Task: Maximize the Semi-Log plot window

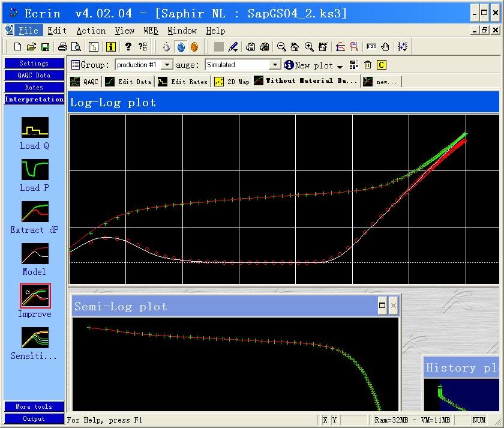Action: tap(382, 306)
